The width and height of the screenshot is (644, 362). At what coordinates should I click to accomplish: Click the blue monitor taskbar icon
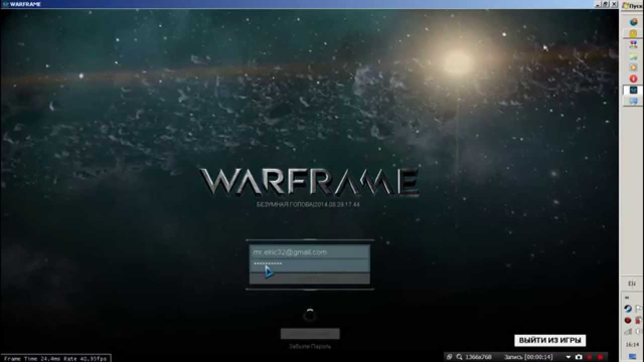(633, 102)
